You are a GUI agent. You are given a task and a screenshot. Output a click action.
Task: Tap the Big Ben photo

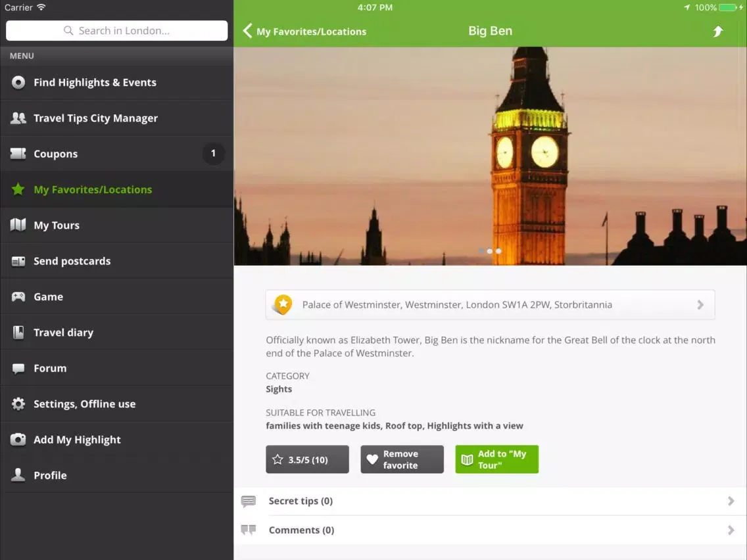pos(491,156)
